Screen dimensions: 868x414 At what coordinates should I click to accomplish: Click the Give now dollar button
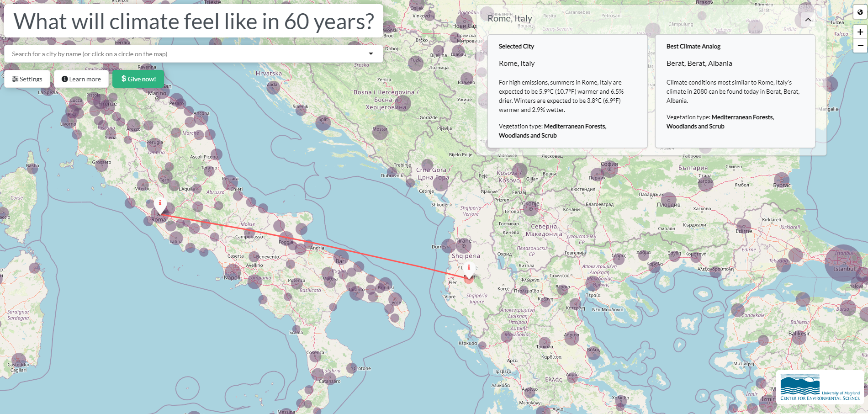pos(138,79)
